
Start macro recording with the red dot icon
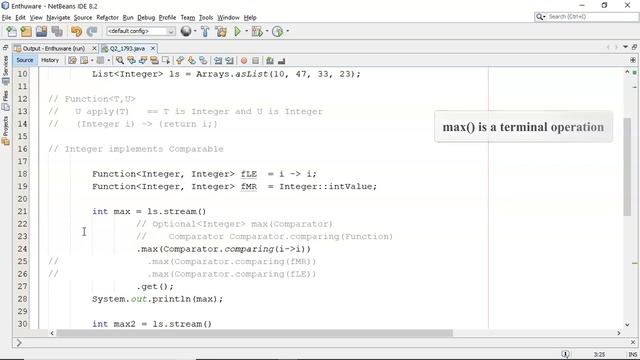coord(244,61)
